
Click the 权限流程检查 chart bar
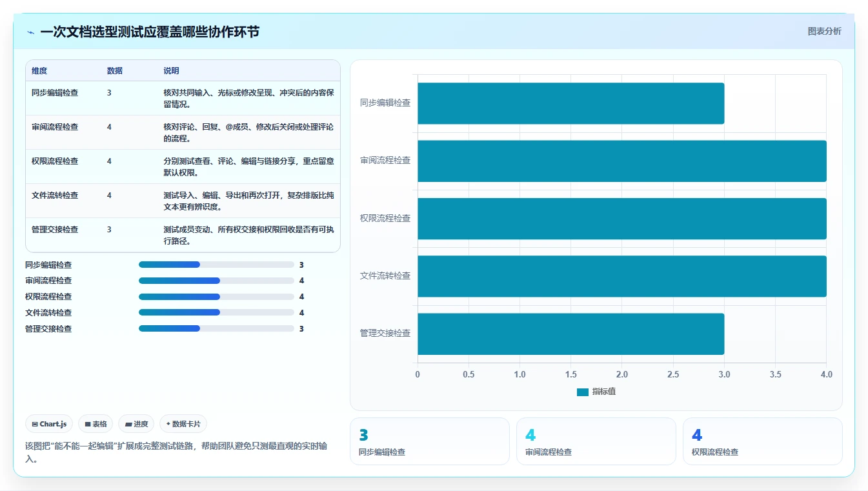tap(621, 219)
